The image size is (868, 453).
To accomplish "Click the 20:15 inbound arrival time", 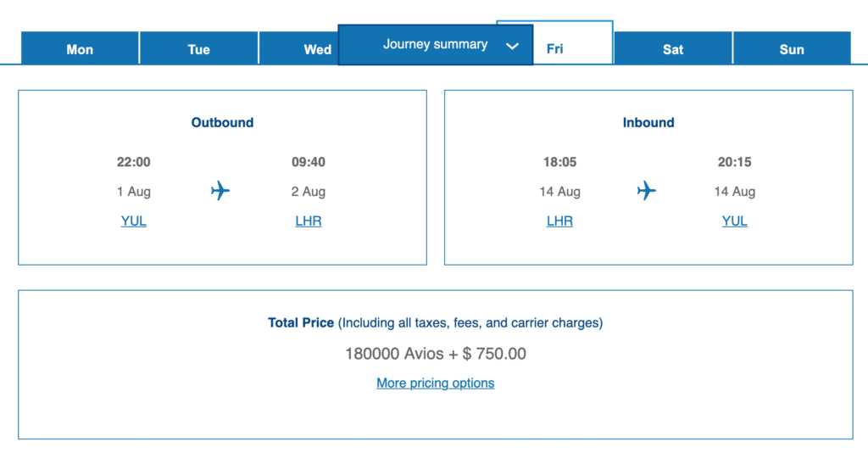I will coord(734,162).
